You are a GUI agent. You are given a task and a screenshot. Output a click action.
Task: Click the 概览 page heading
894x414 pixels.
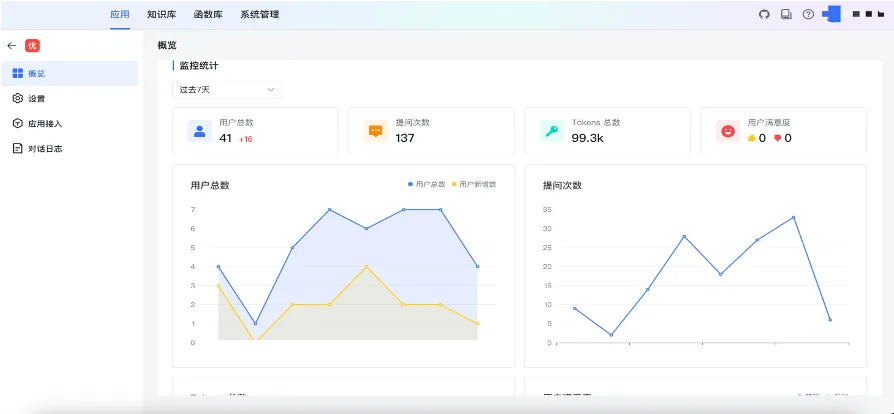point(167,46)
